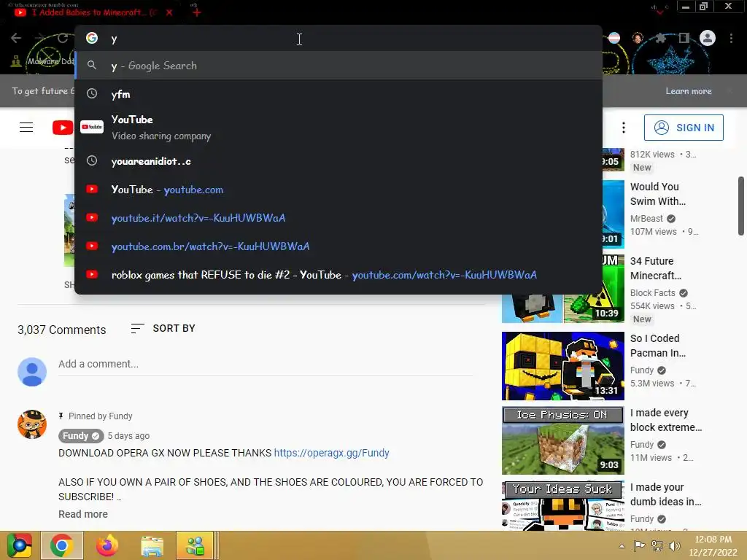Screen dimensions: 747x560
Task: Pick the YouTube video sharing company suggestion
Action: coord(338,127)
